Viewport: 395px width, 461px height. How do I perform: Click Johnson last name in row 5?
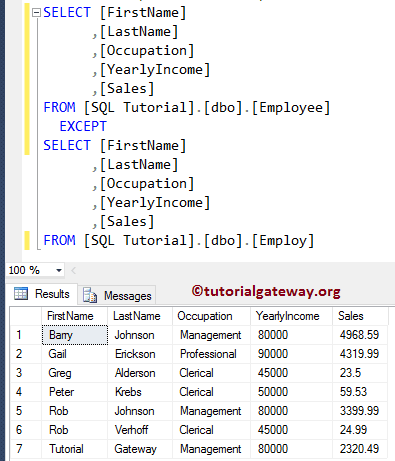[x=140, y=411]
